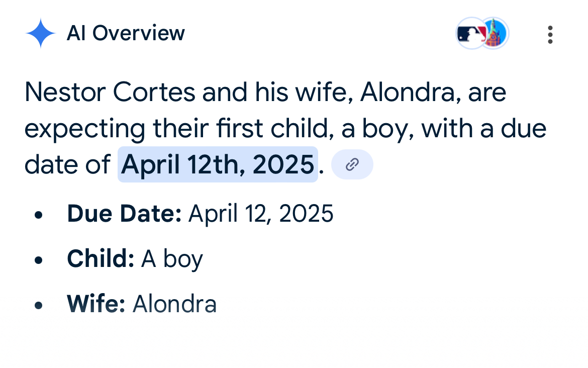Image resolution: width=588 pixels, height=368 pixels.
Task: Click the word Alondra in the summary paragraph
Action: pos(407,93)
